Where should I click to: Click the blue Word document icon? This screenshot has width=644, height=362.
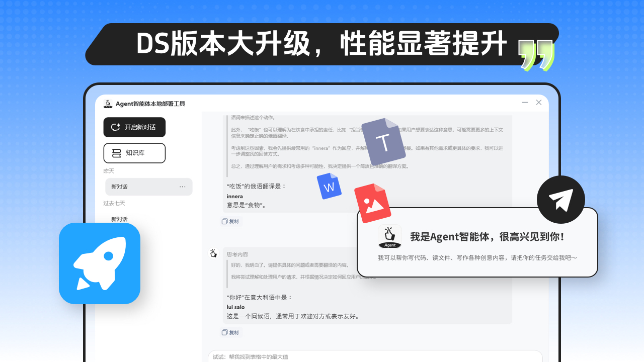[x=330, y=186]
